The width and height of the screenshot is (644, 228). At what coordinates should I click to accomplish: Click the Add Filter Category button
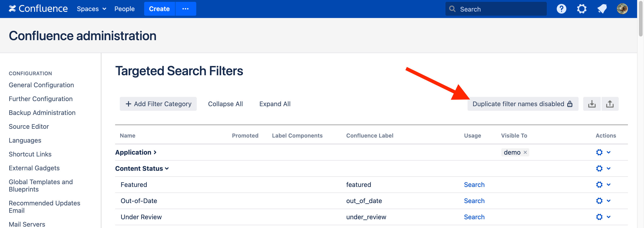pyautogui.click(x=158, y=104)
